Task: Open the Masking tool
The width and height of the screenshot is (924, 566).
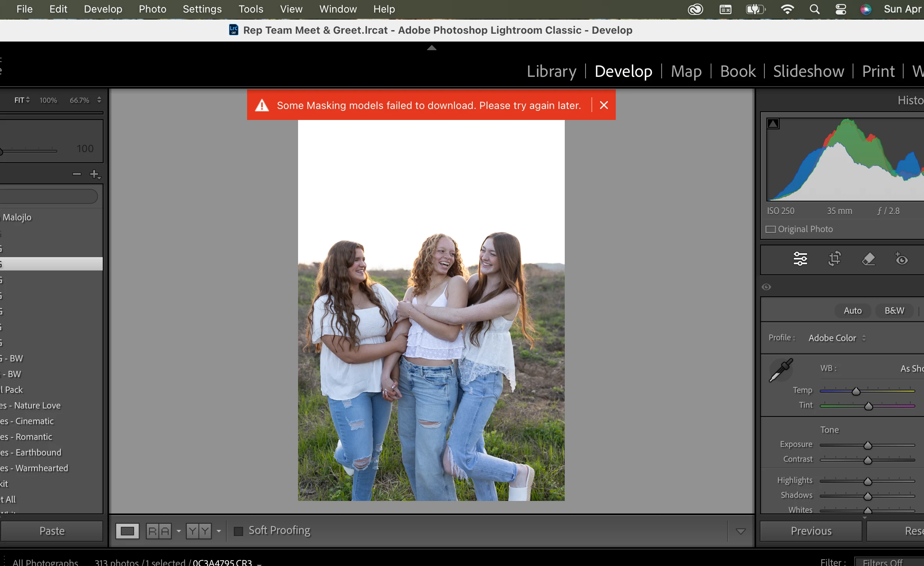Action: (901, 259)
